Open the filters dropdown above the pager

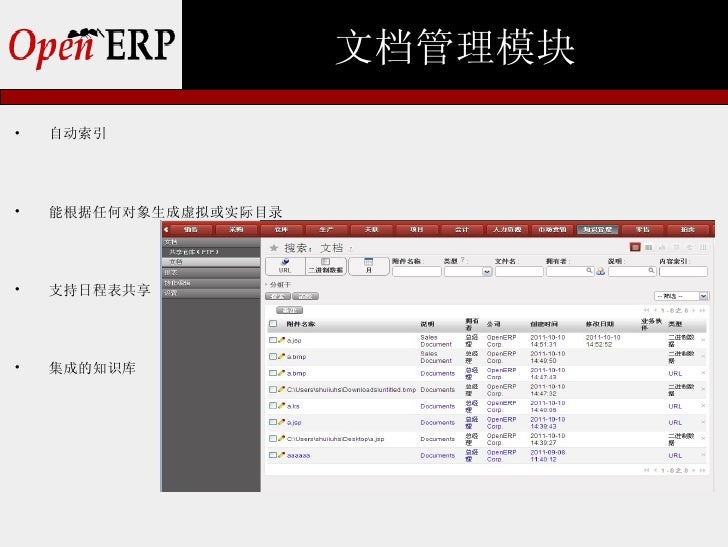681,296
